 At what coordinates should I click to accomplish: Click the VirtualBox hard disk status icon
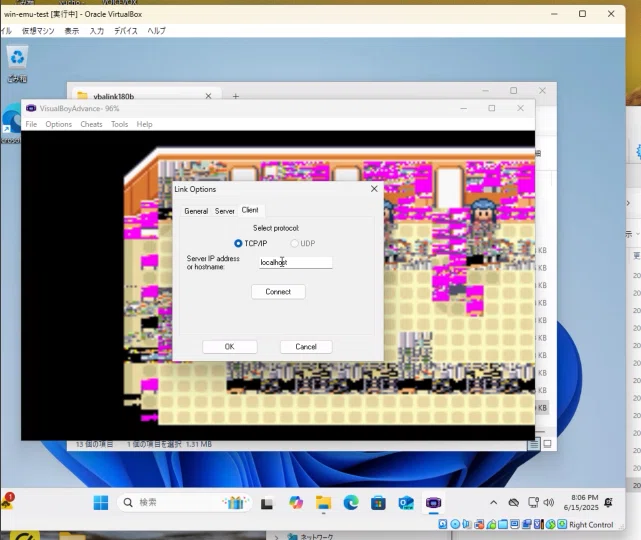tap(442, 524)
